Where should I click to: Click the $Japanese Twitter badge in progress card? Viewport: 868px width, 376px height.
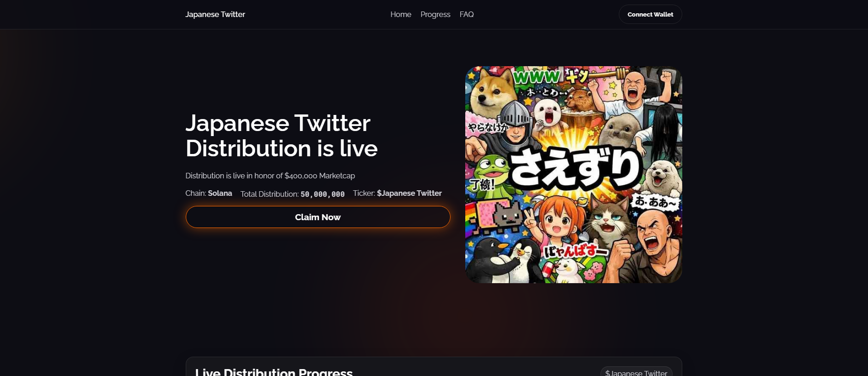(x=636, y=371)
